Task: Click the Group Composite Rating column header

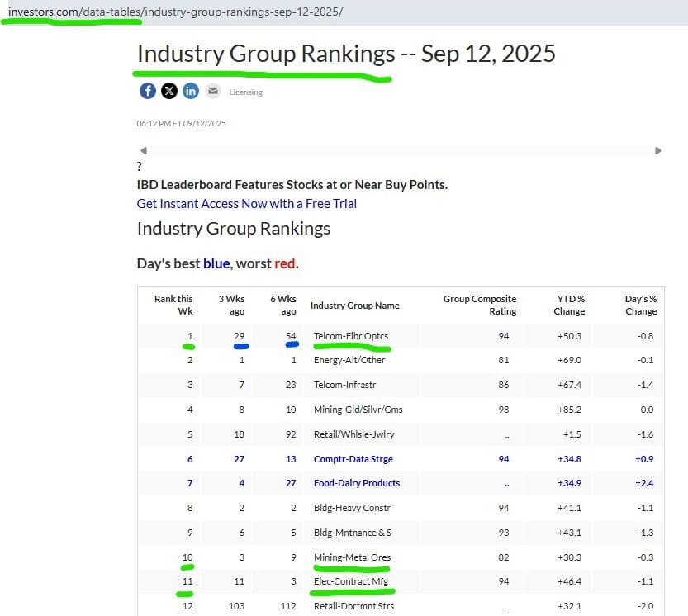Action: coord(480,305)
